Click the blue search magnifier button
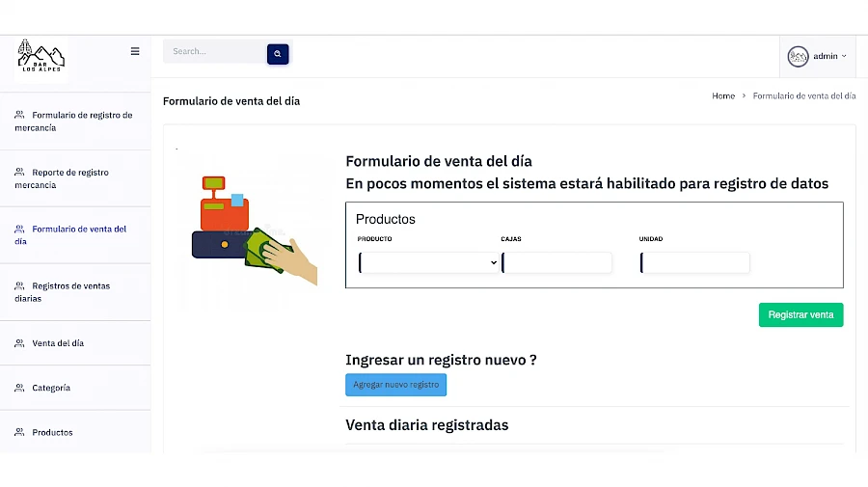868x487 pixels. (x=278, y=54)
